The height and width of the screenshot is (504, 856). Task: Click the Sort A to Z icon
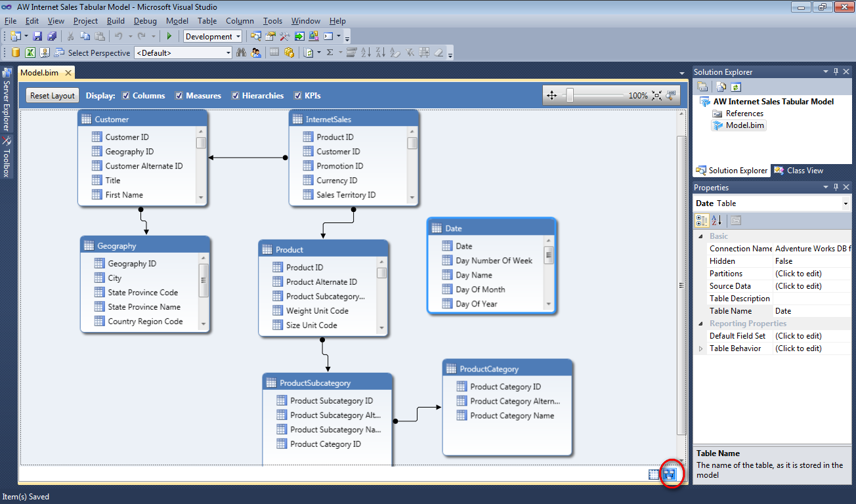[x=366, y=52]
